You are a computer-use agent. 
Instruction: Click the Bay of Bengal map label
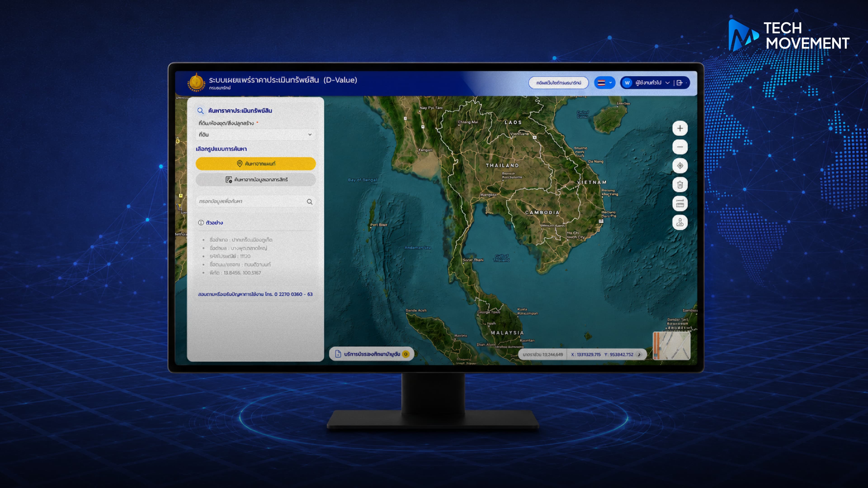[362, 180]
